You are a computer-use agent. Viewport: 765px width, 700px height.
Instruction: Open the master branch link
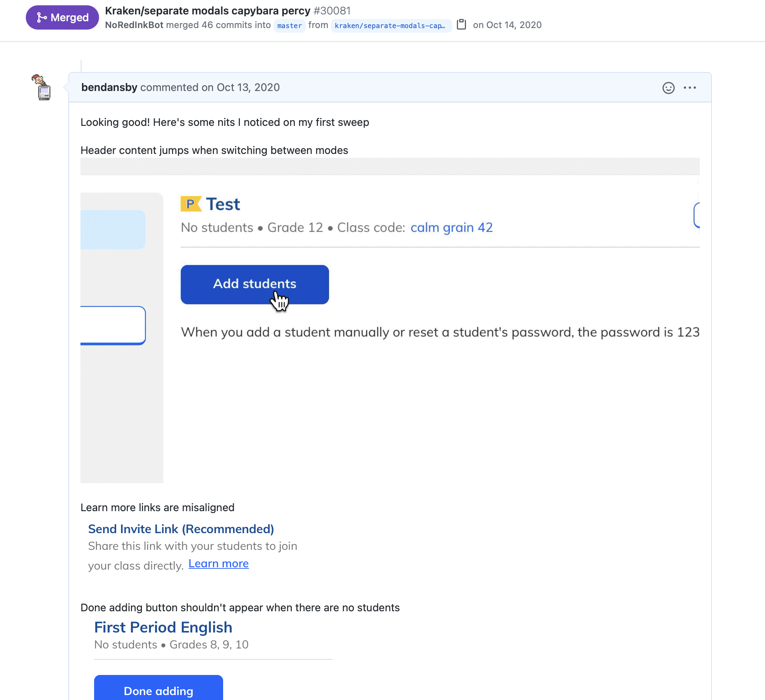pos(289,25)
